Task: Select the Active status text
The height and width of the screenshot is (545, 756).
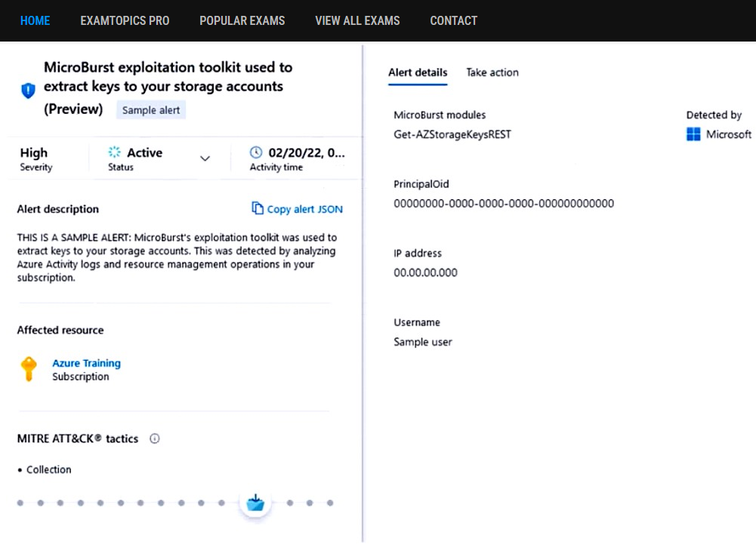Action: [x=145, y=152]
